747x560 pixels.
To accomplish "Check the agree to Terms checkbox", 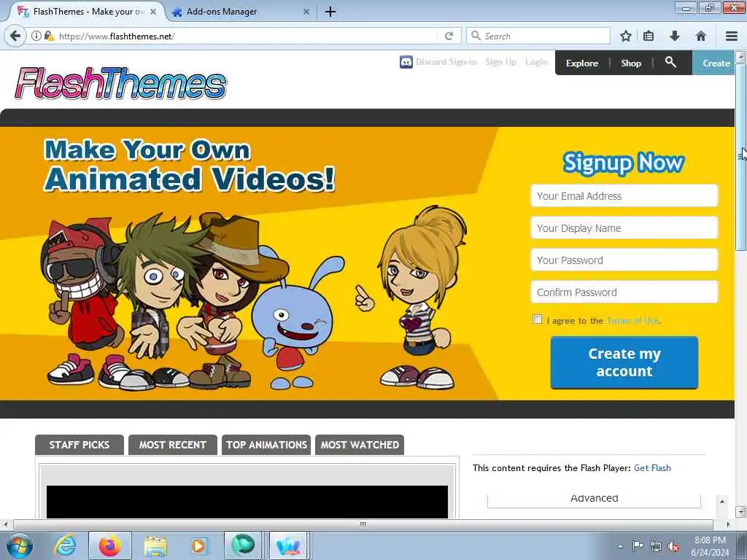I will [x=537, y=319].
